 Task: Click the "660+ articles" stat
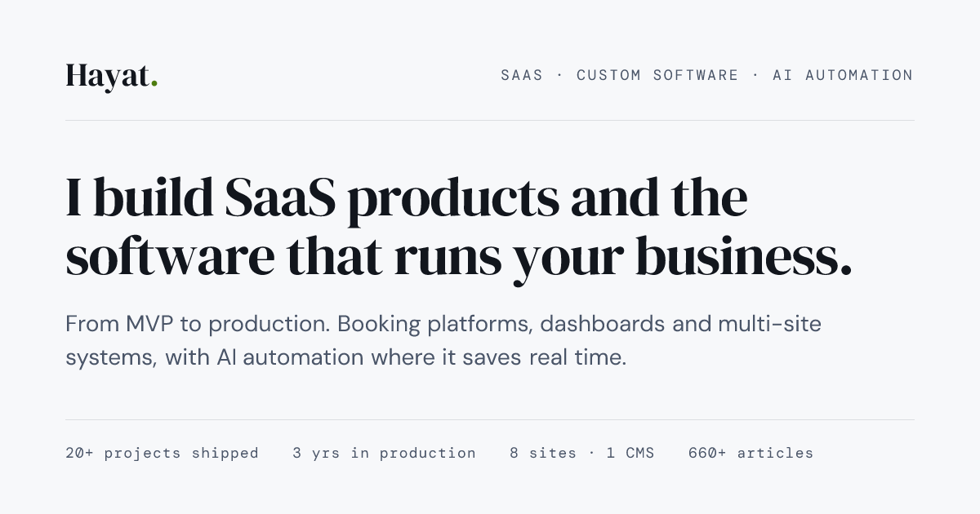tap(751, 453)
